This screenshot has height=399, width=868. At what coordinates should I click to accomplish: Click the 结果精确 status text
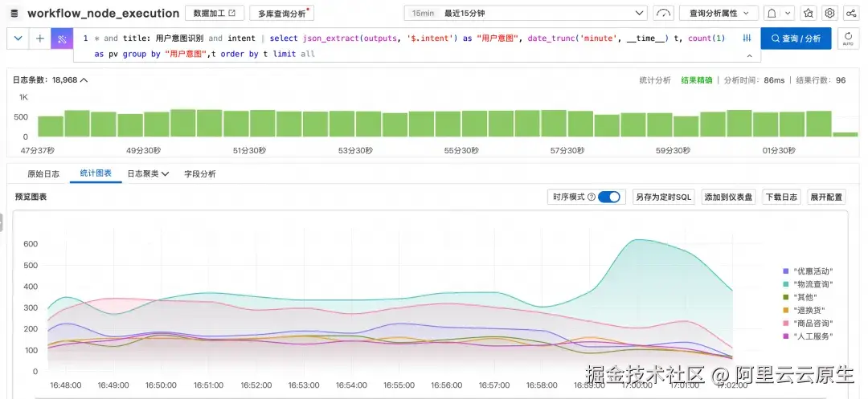point(696,80)
